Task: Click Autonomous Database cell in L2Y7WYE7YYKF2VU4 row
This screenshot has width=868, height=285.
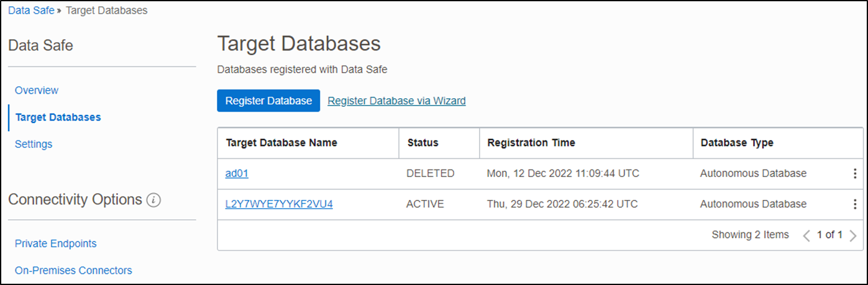Action: point(753,204)
